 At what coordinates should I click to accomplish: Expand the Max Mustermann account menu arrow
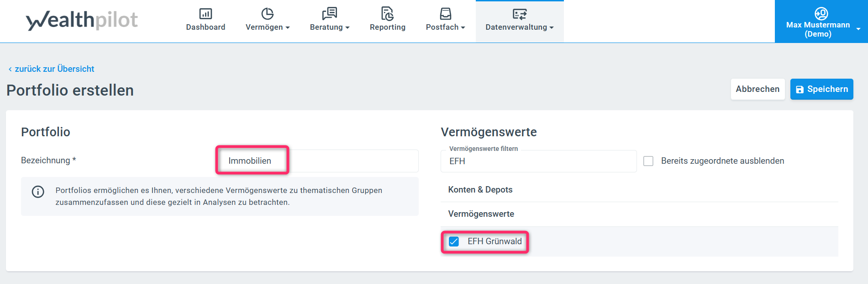(x=858, y=29)
